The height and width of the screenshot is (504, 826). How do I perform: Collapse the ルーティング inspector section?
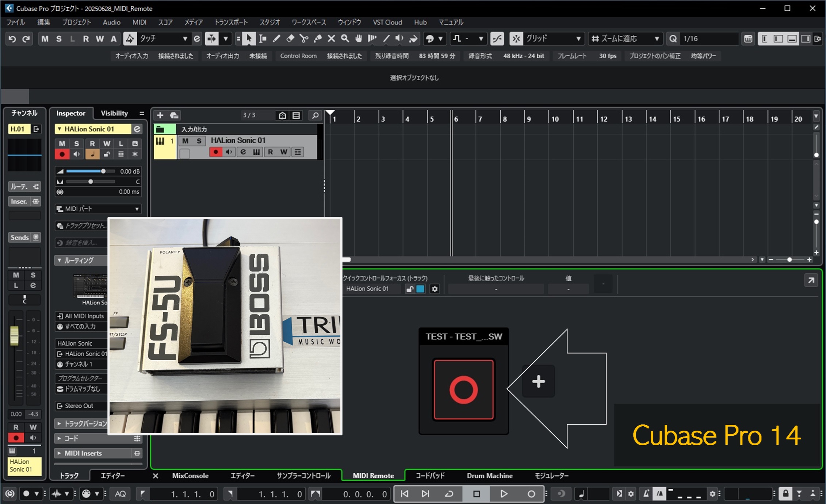pyautogui.click(x=59, y=260)
